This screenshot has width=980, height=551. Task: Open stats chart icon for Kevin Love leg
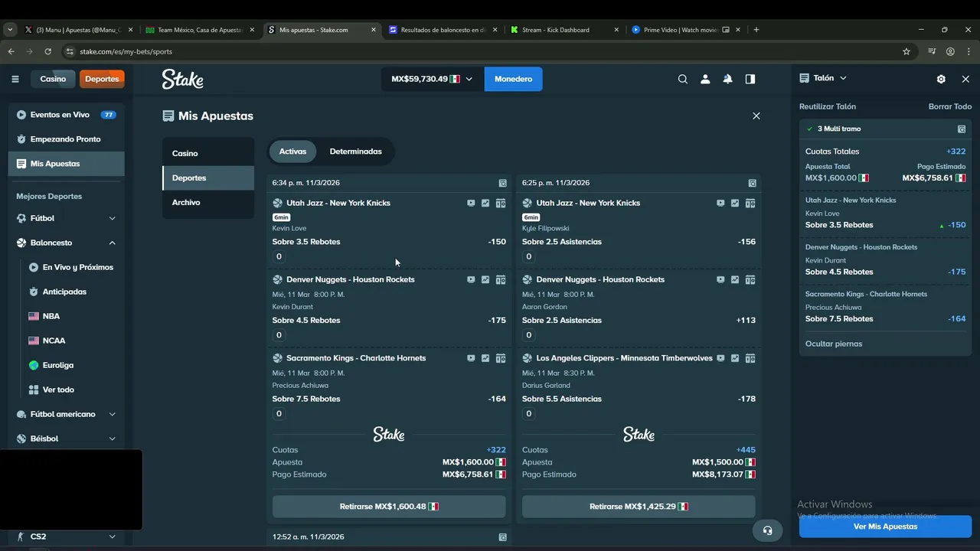pos(485,203)
